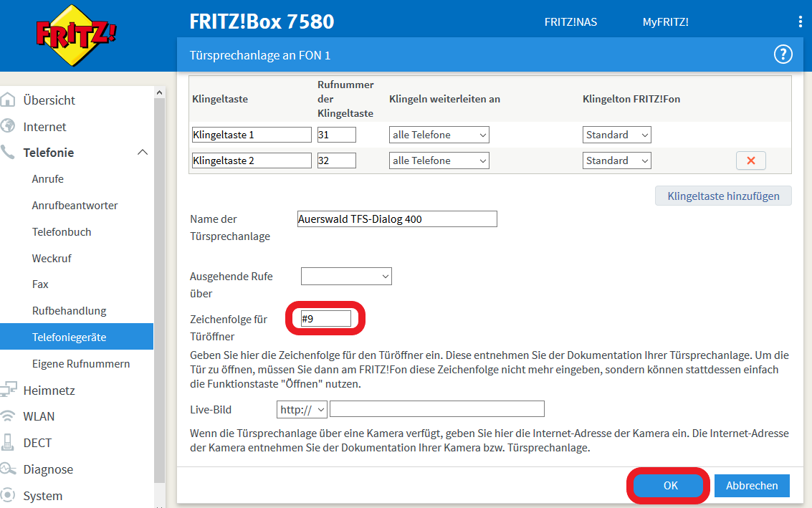The height and width of the screenshot is (508, 812).
Task: Open Rufbehandlung in the sidebar
Action: pyautogui.click(x=69, y=311)
